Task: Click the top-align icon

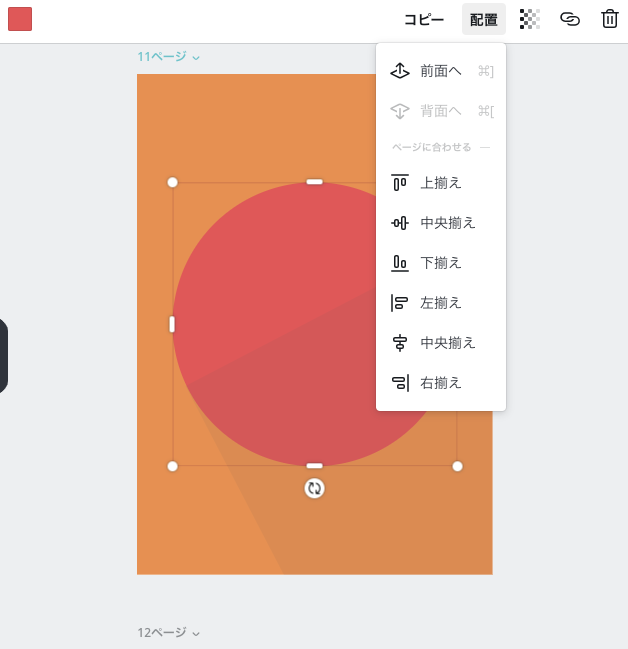Action: [400, 183]
